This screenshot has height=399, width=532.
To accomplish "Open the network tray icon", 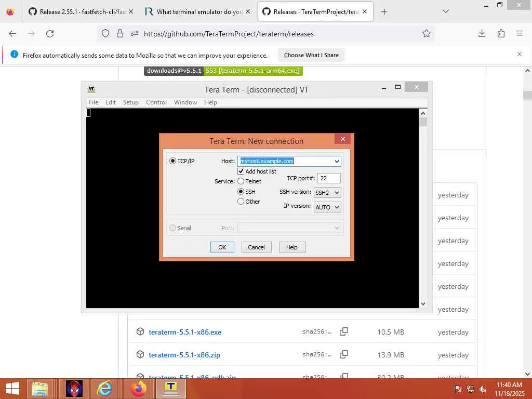I will (x=470, y=389).
